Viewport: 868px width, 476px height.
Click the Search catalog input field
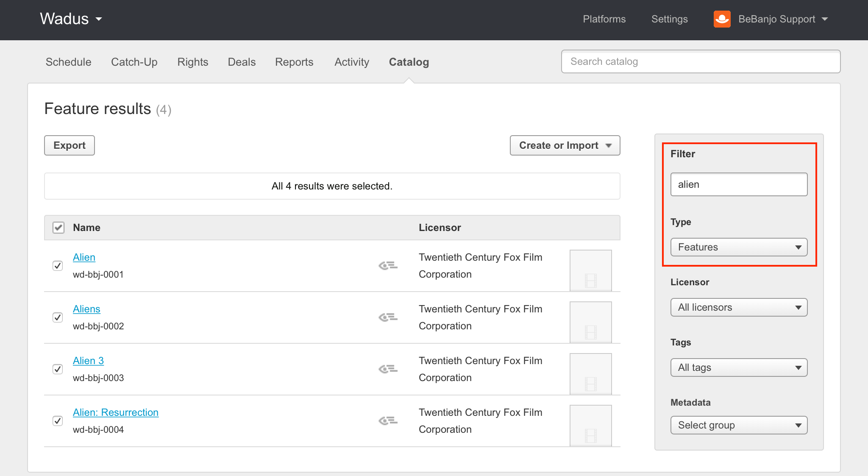pos(701,61)
